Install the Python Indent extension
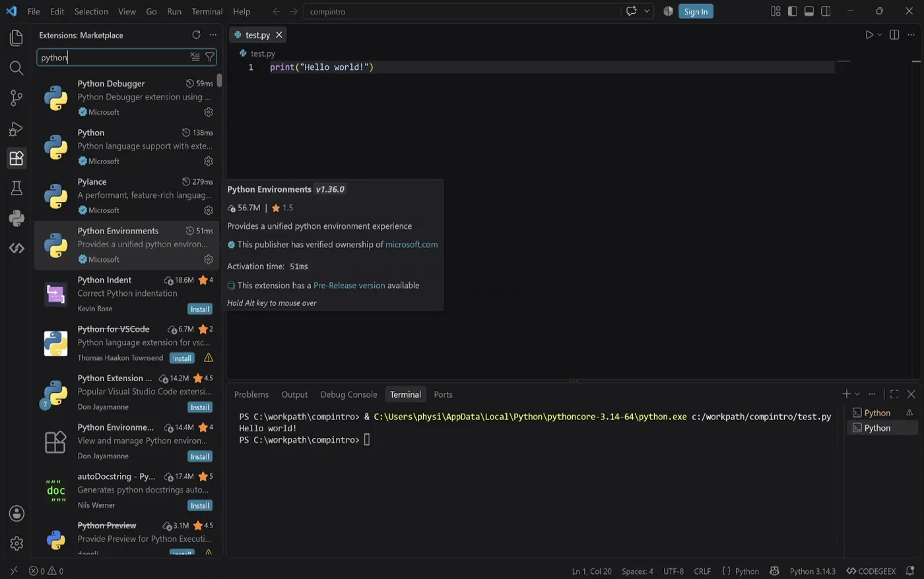Image resolution: width=924 pixels, height=579 pixels. pyautogui.click(x=200, y=309)
